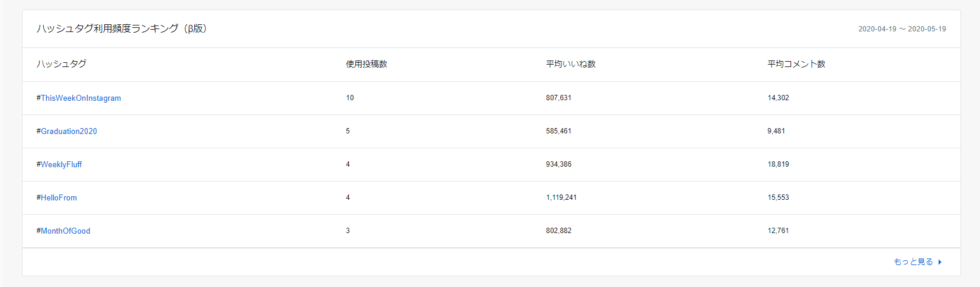980x287 pixels.
Task: Click the arrow icon beside もっと見る
Action: 940,262
